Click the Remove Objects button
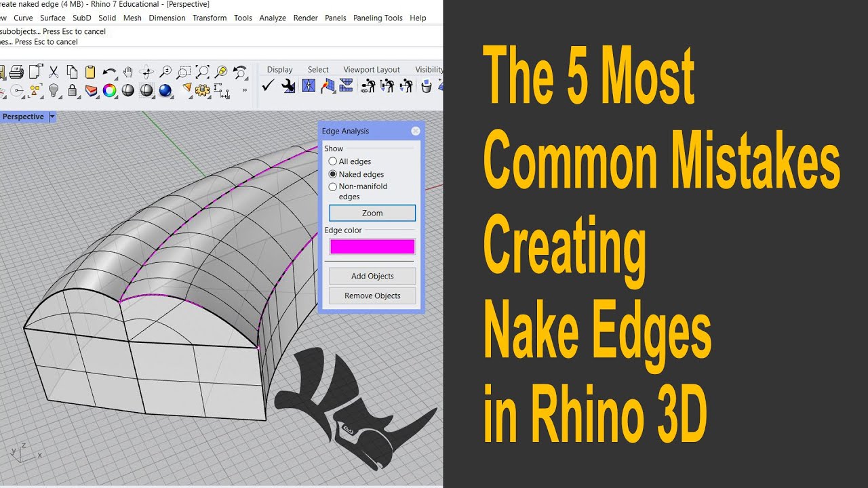Image resolution: width=868 pixels, height=488 pixels. pos(372,296)
